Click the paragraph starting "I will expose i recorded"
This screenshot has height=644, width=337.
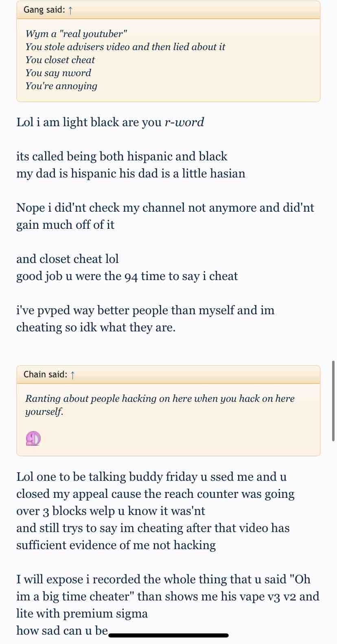tap(168, 596)
